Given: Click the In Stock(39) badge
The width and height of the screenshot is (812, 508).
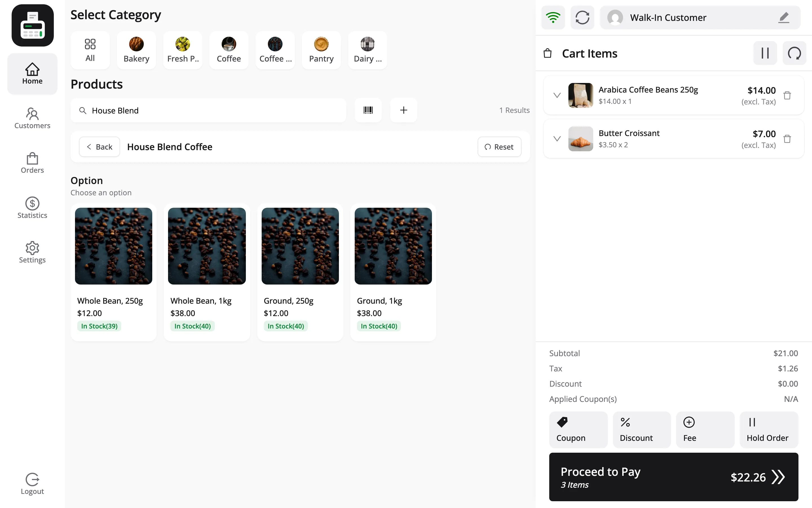Looking at the screenshot, I should pyautogui.click(x=99, y=326).
